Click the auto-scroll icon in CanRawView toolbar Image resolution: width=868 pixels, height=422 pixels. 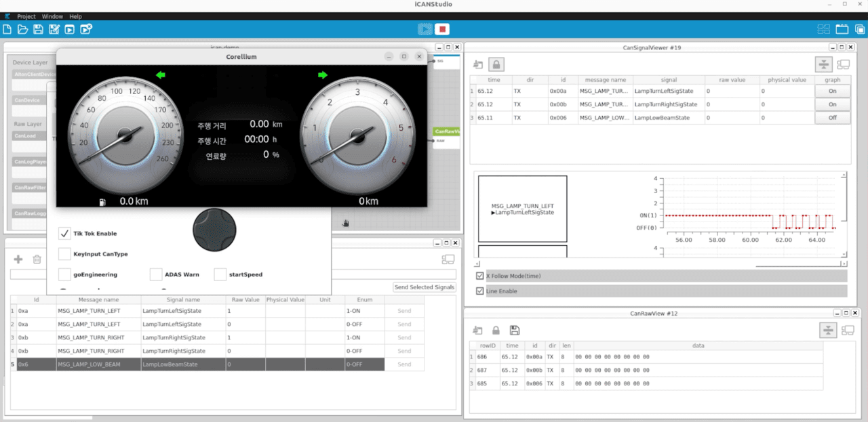point(827,330)
